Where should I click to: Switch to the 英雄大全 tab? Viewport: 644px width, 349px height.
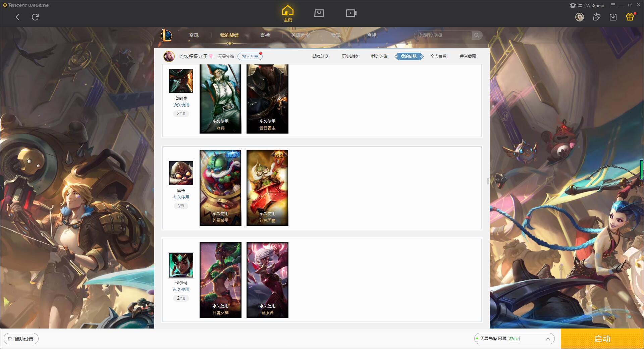tap(300, 35)
